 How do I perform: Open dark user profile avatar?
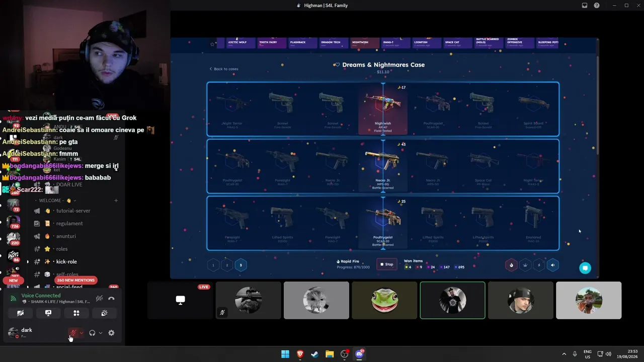coord(13,333)
